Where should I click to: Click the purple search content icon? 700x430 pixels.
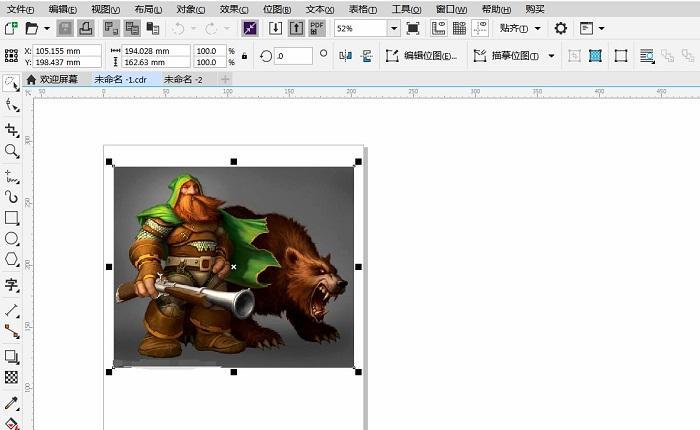(x=250, y=29)
